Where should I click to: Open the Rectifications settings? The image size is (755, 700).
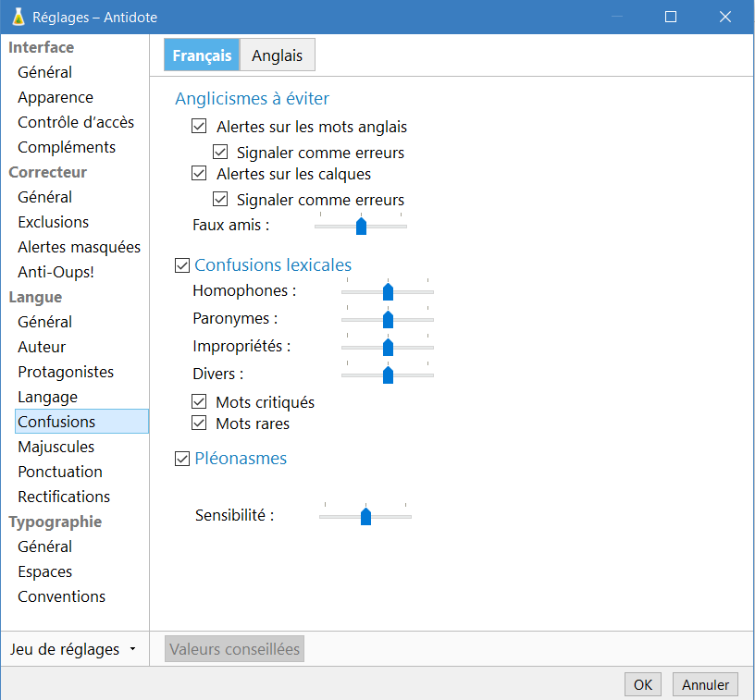click(x=64, y=497)
